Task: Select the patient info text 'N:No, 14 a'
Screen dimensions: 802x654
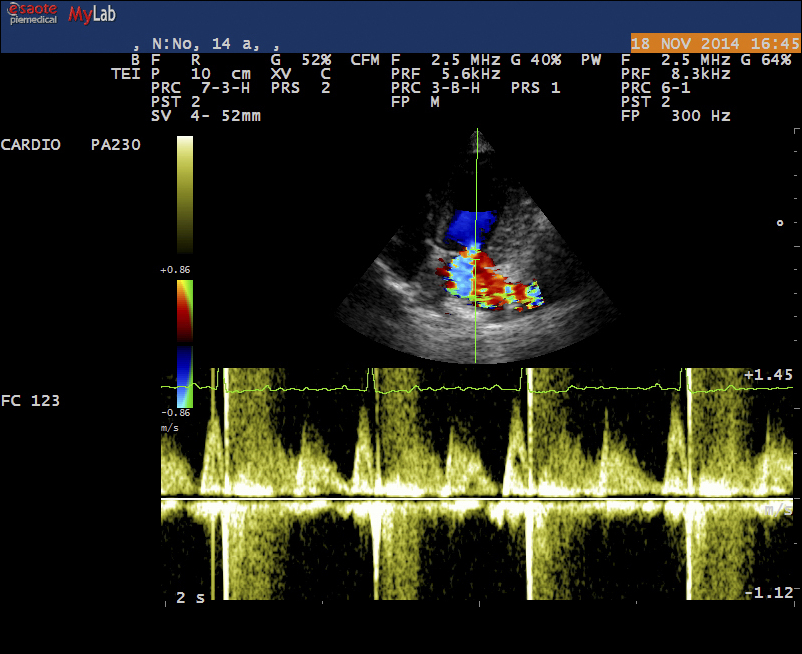Action: click(x=206, y=44)
